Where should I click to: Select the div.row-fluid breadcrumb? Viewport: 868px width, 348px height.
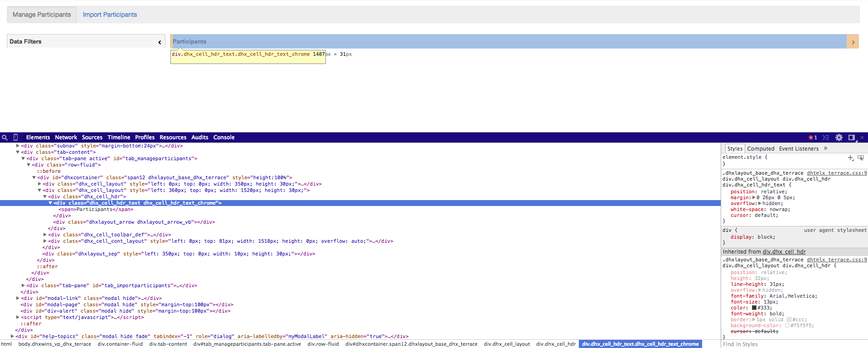tap(323, 344)
